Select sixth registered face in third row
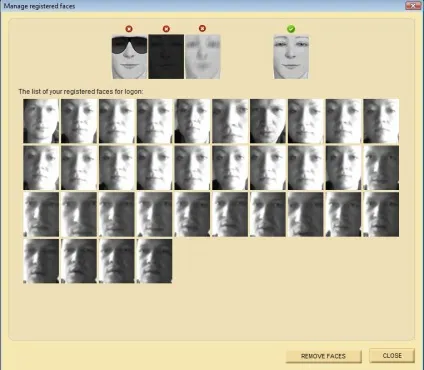This screenshot has width=424, height=370. pos(230,214)
